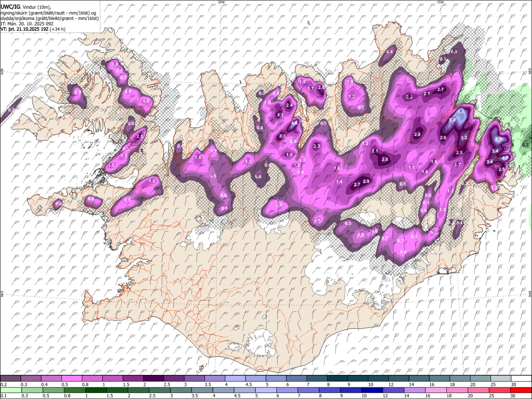Click the 20W longitude label at the top edge
This screenshot has width=532, height=399.
[x=221, y=2]
